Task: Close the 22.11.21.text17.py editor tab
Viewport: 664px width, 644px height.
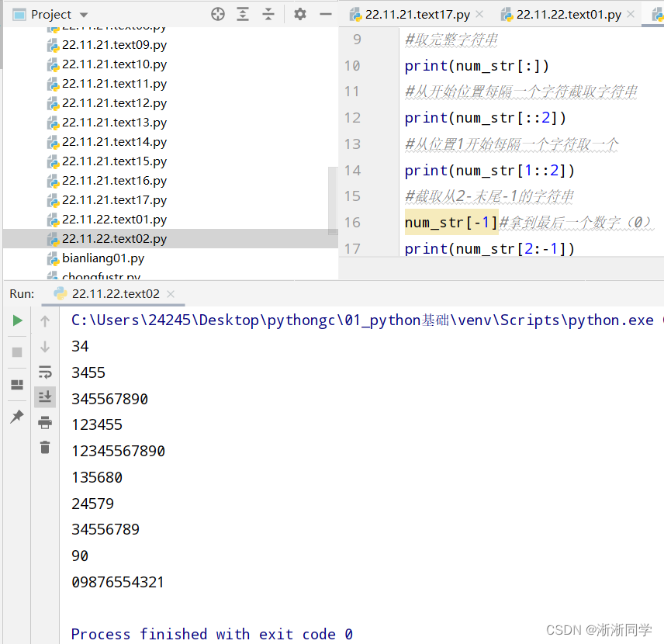Action: click(x=479, y=15)
